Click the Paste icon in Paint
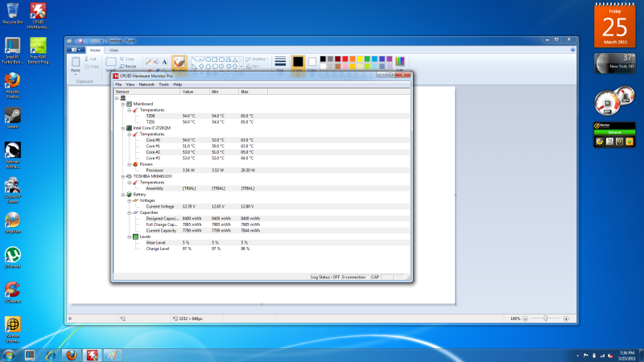 pyautogui.click(x=76, y=63)
